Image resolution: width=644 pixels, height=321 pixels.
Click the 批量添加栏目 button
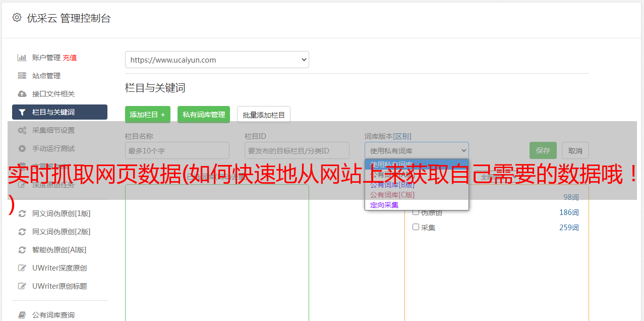264,115
